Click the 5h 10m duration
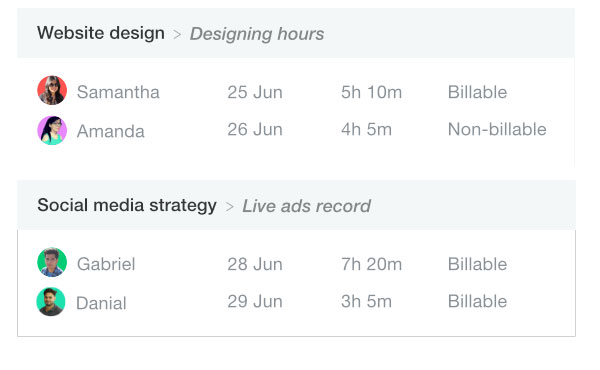Image resolution: width=600 pixels, height=370 pixels. [372, 92]
